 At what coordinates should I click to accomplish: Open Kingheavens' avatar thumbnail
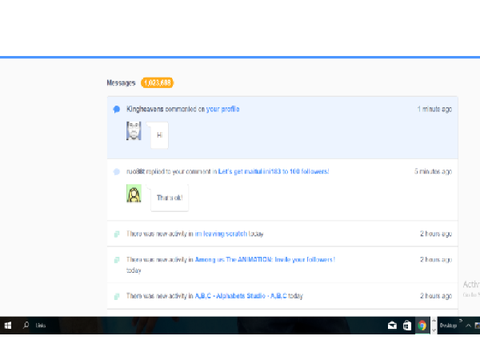pyautogui.click(x=134, y=131)
